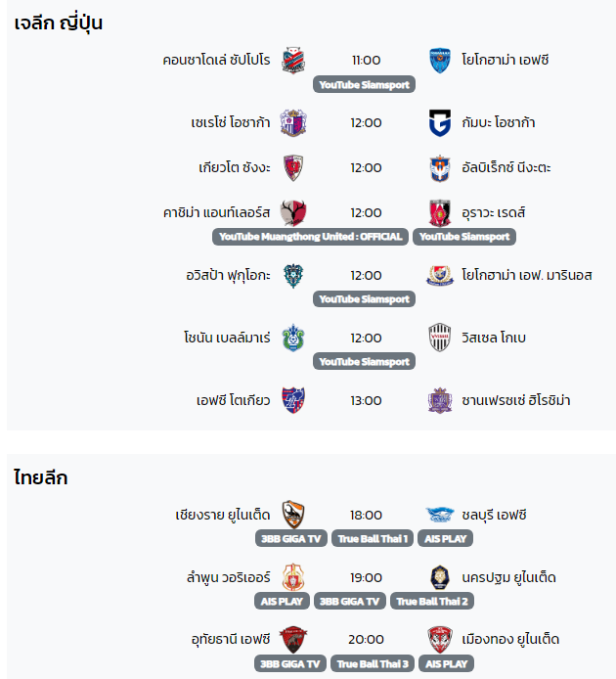Click the 13:00 kickoff time

[x=367, y=400]
